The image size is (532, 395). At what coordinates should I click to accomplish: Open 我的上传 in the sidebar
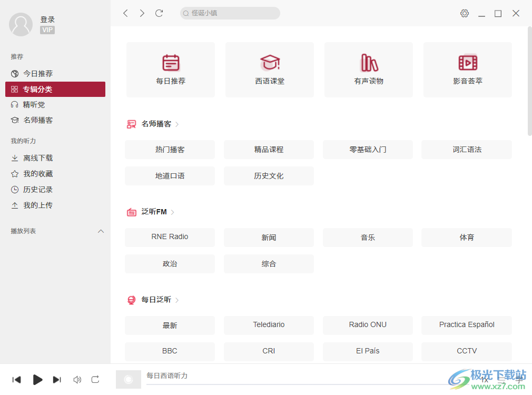pyautogui.click(x=55, y=205)
